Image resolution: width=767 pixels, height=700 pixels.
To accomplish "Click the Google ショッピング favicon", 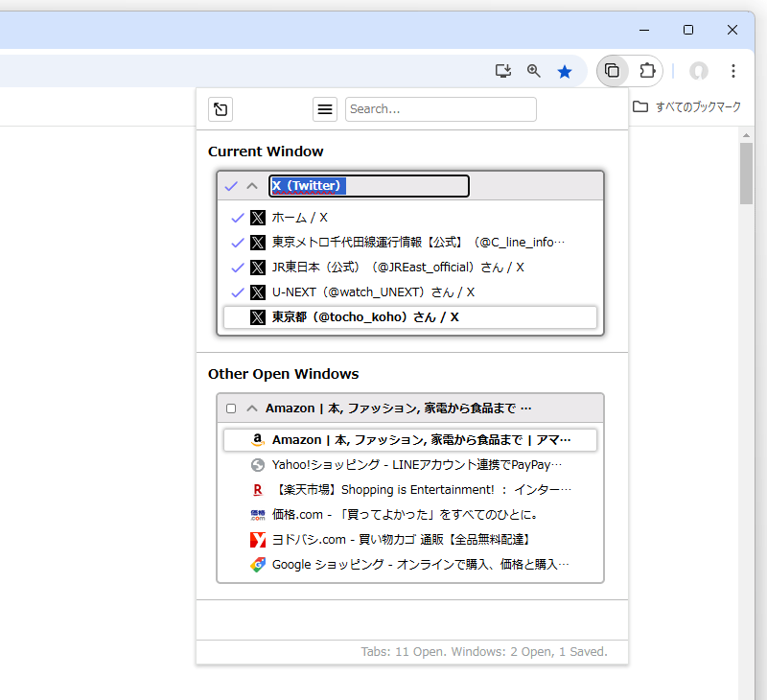I will (x=258, y=565).
